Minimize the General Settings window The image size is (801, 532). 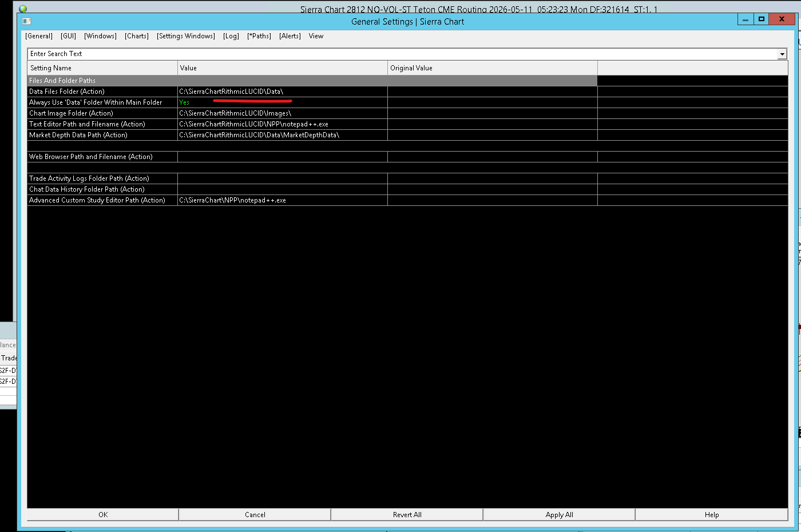(x=746, y=19)
